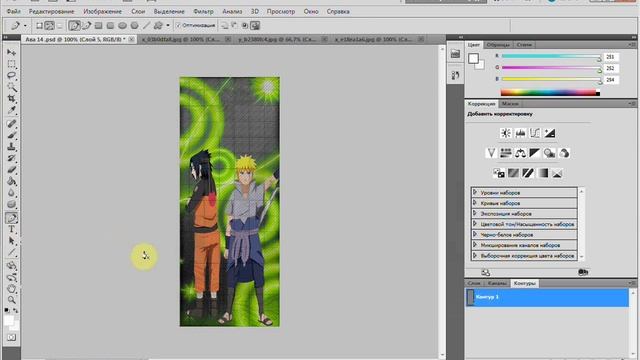This screenshot has width=640, height=360.
Task: Add Selective Color adjustment
Action: (x=557, y=173)
